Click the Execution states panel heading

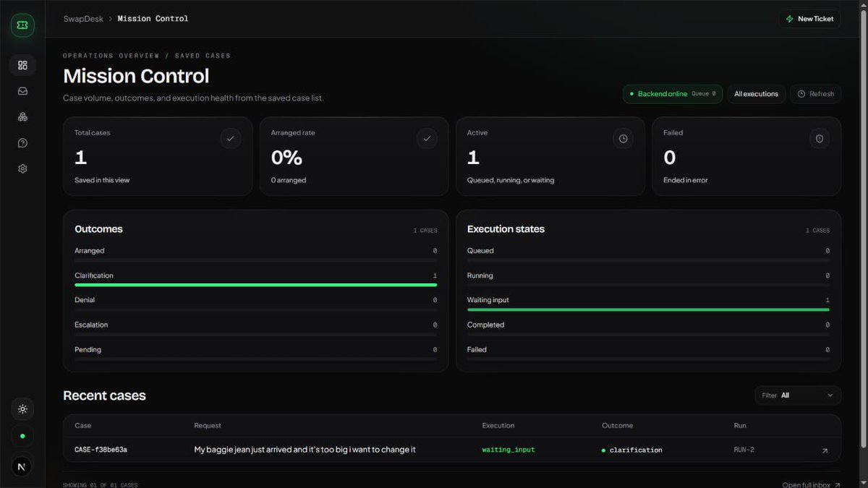[x=506, y=229]
